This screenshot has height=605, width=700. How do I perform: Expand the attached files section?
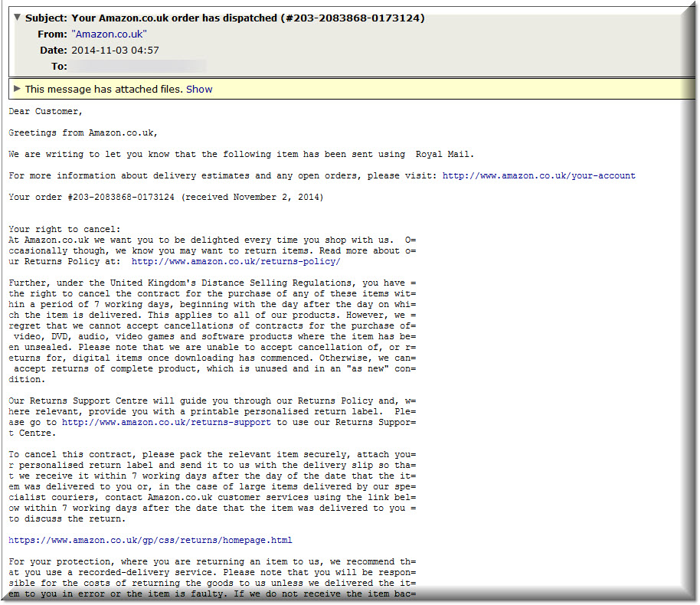coord(199,89)
